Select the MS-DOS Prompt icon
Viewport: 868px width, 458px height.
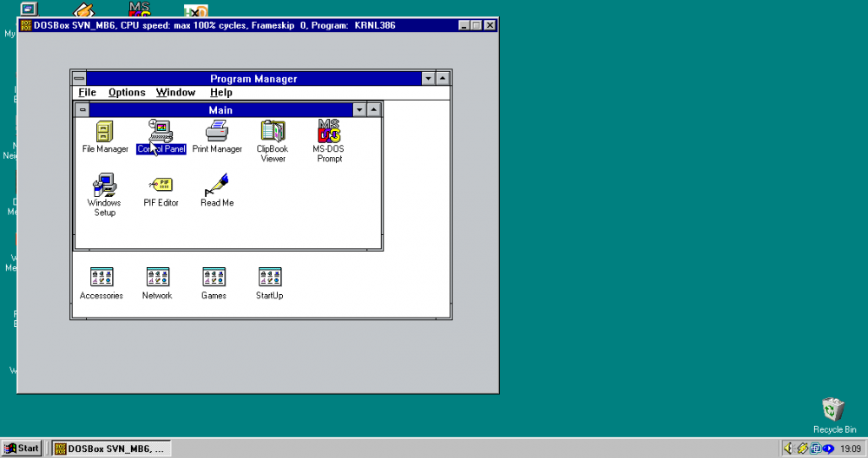tap(329, 141)
